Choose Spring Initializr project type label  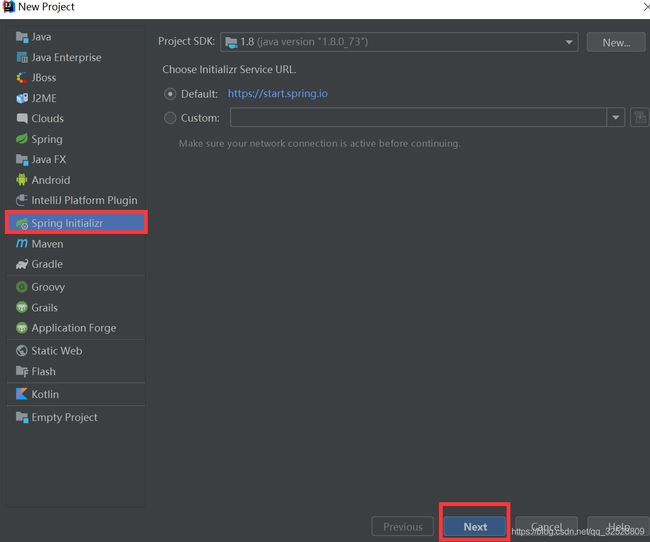point(67,223)
